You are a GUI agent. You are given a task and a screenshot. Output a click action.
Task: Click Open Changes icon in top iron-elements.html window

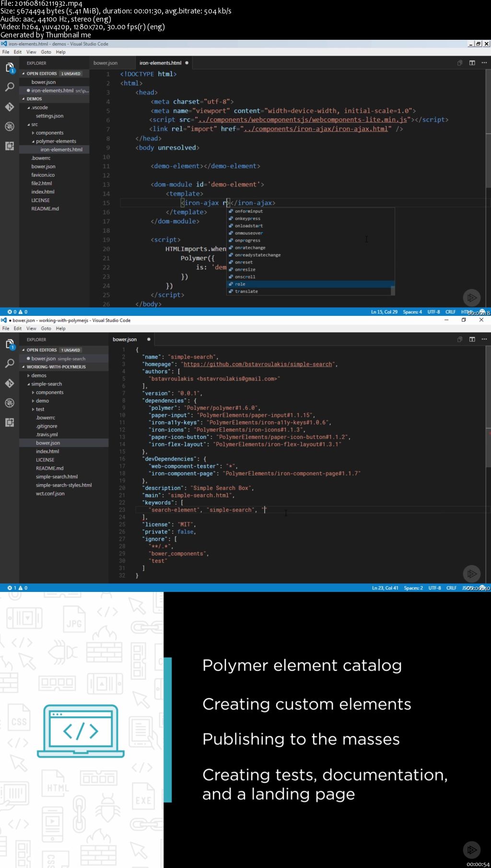pyautogui.click(x=459, y=63)
